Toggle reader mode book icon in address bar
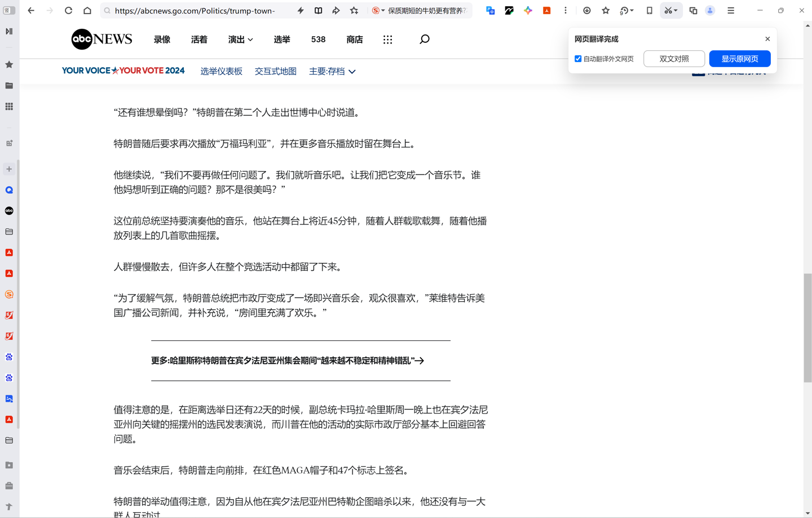Image resolution: width=812 pixels, height=518 pixels. click(x=319, y=11)
